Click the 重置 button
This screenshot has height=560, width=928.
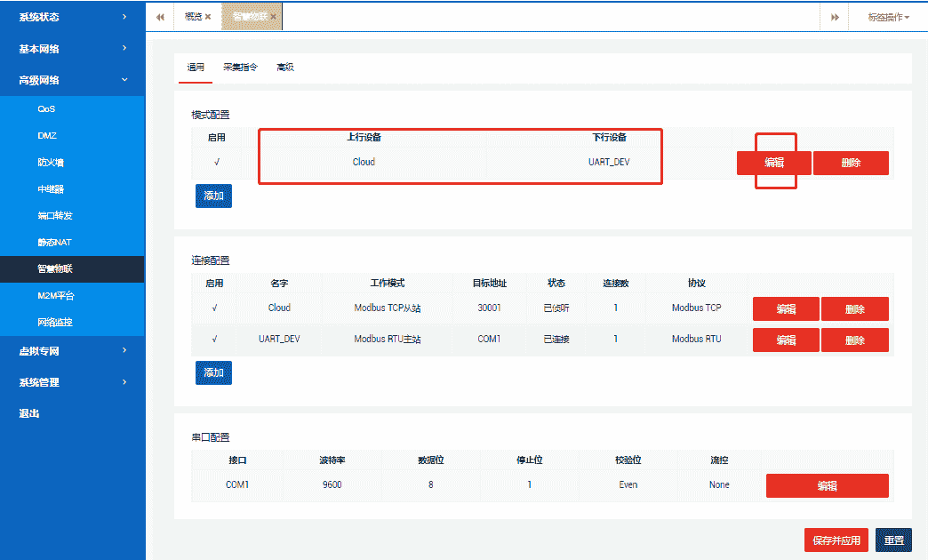(893, 540)
